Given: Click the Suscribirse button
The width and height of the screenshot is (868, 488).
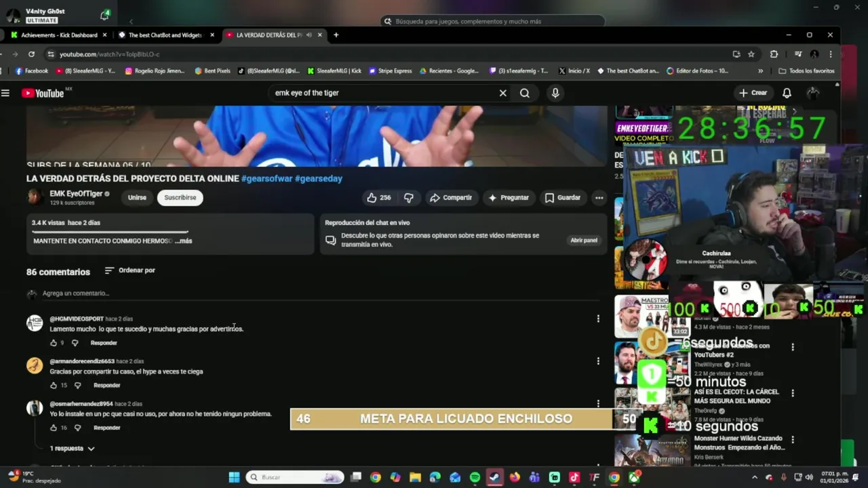Looking at the screenshot, I should (180, 198).
